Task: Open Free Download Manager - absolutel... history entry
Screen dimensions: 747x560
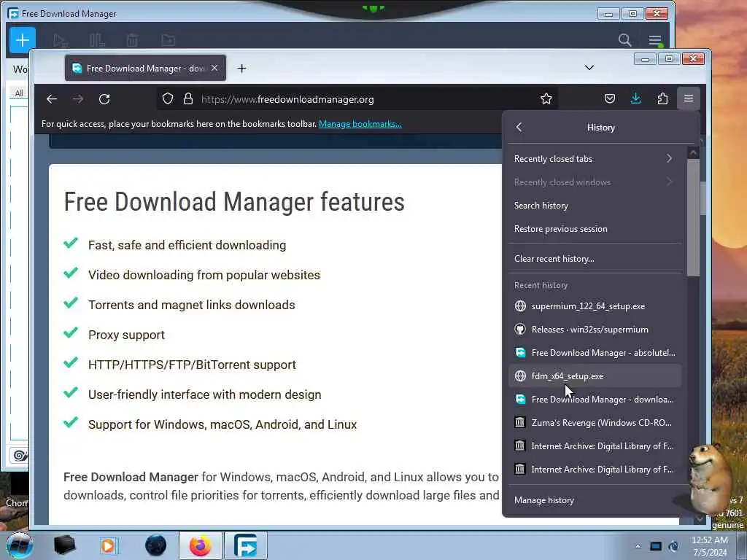Action: (594, 353)
